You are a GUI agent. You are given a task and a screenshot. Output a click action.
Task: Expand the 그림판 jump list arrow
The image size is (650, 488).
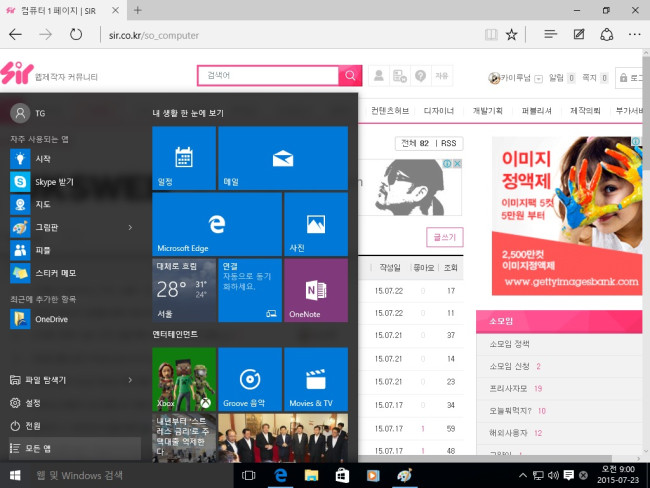coord(130,227)
